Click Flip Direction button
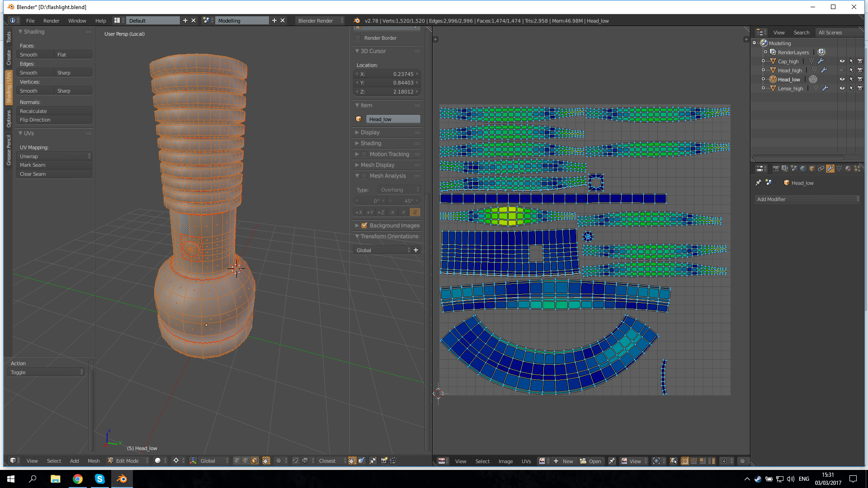868x488 pixels. click(54, 120)
